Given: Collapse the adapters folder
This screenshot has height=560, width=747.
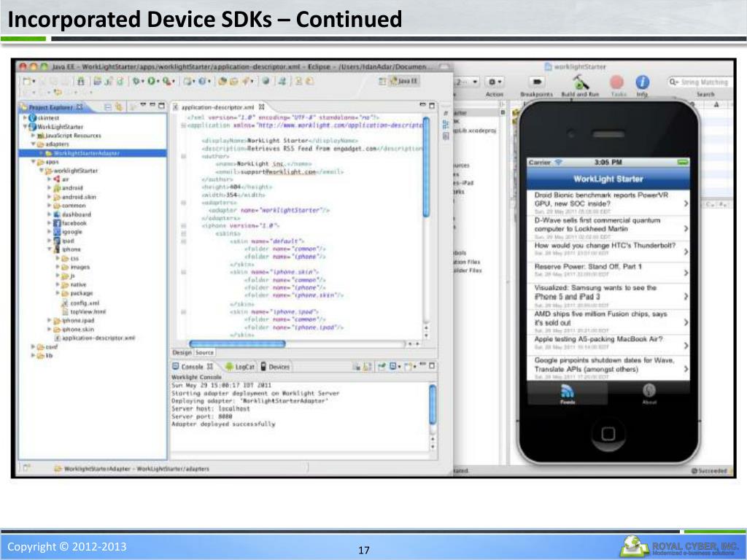Looking at the screenshot, I should pos(33,144).
